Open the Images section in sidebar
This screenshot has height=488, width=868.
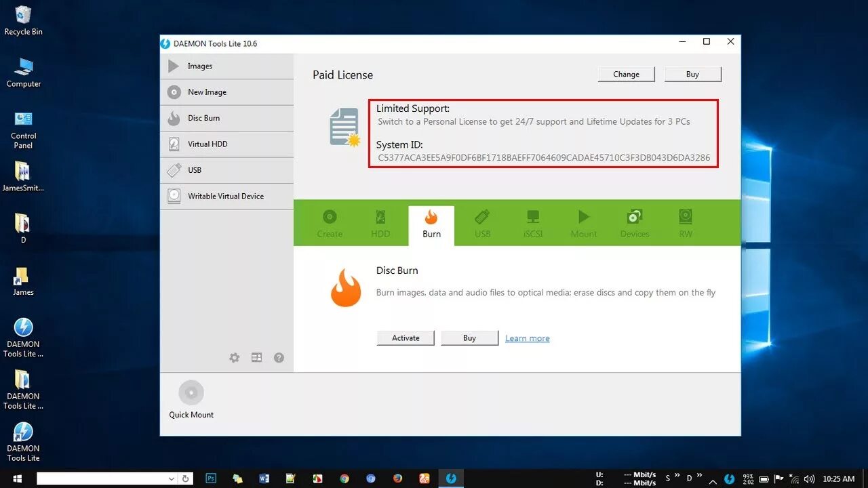coord(226,66)
